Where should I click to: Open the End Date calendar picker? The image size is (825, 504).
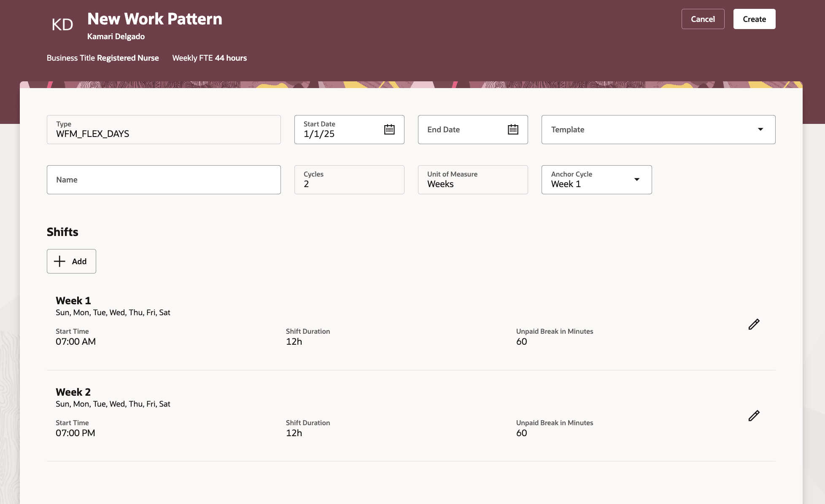click(x=512, y=129)
